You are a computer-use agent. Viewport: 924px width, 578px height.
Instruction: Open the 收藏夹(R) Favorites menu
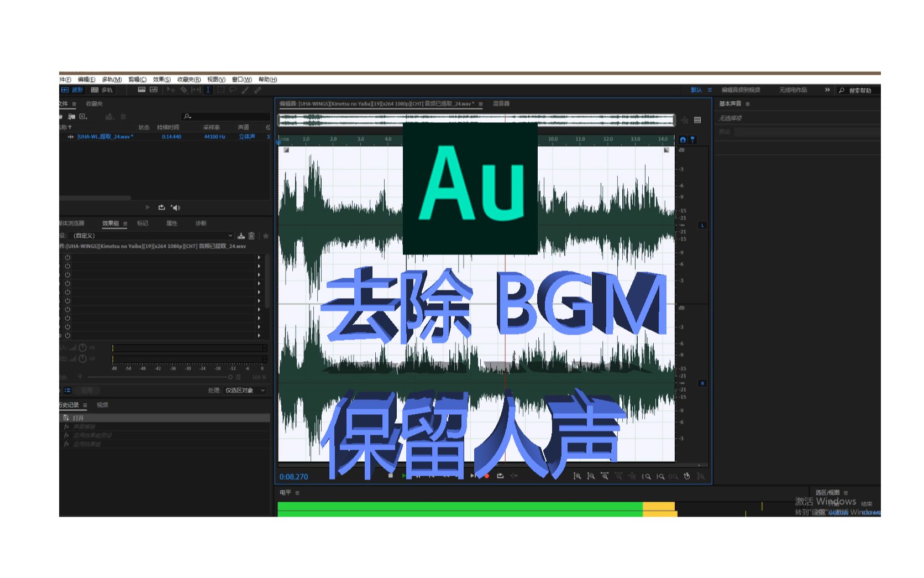point(189,80)
